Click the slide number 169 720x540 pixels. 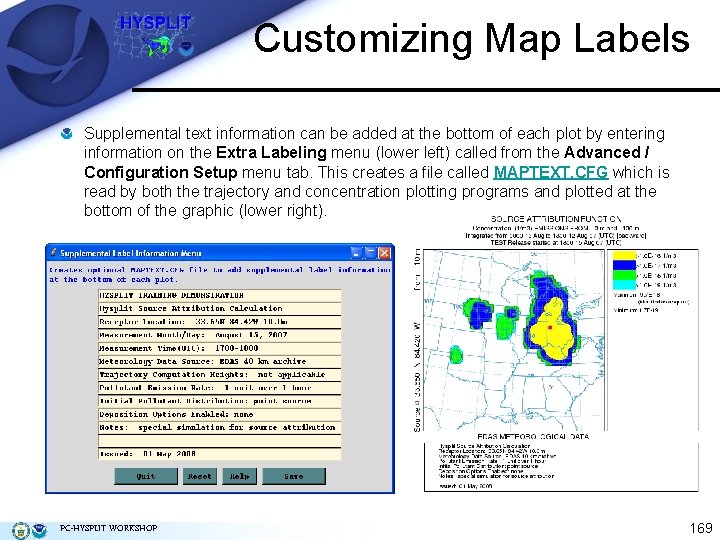[701, 528]
